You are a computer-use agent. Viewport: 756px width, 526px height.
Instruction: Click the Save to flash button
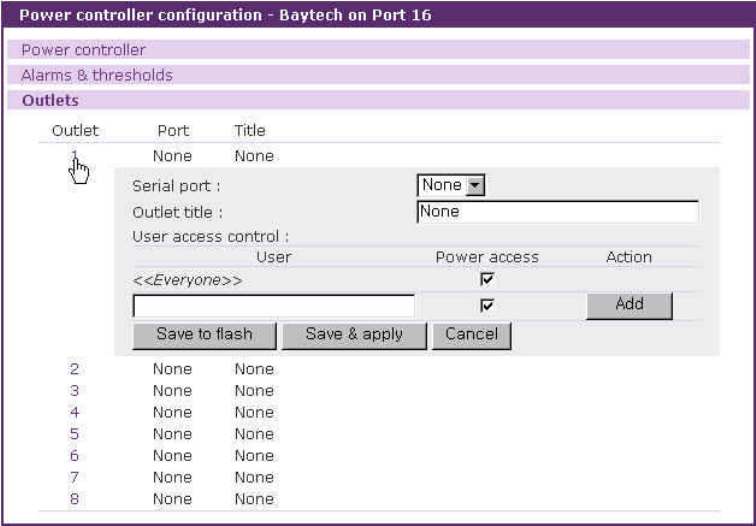[204, 335]
